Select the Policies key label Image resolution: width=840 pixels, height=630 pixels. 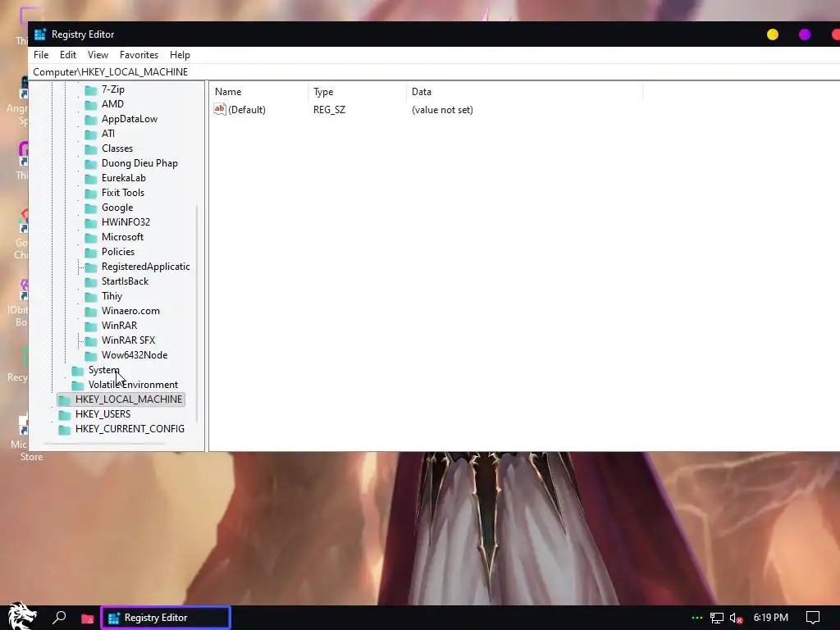118,252
